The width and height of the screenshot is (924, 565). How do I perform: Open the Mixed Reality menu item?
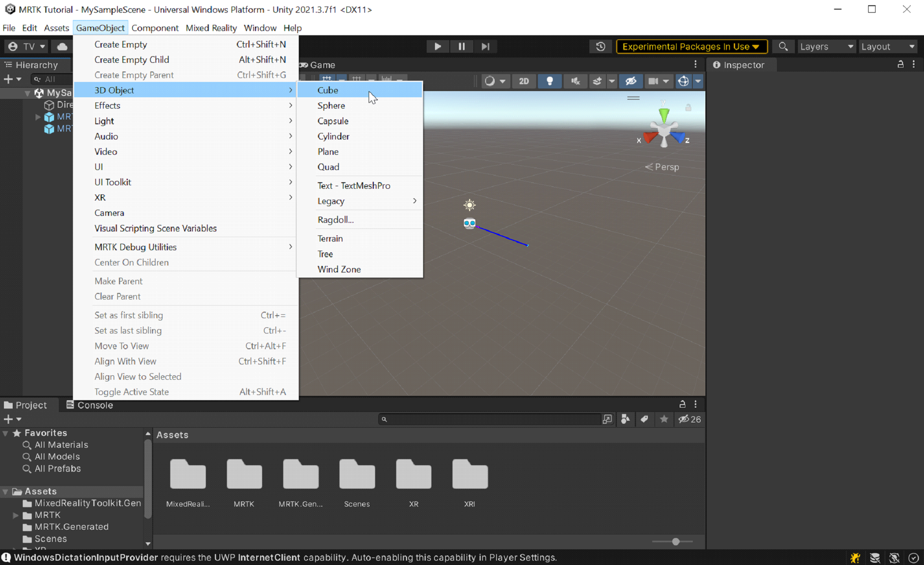coord(211,28)
